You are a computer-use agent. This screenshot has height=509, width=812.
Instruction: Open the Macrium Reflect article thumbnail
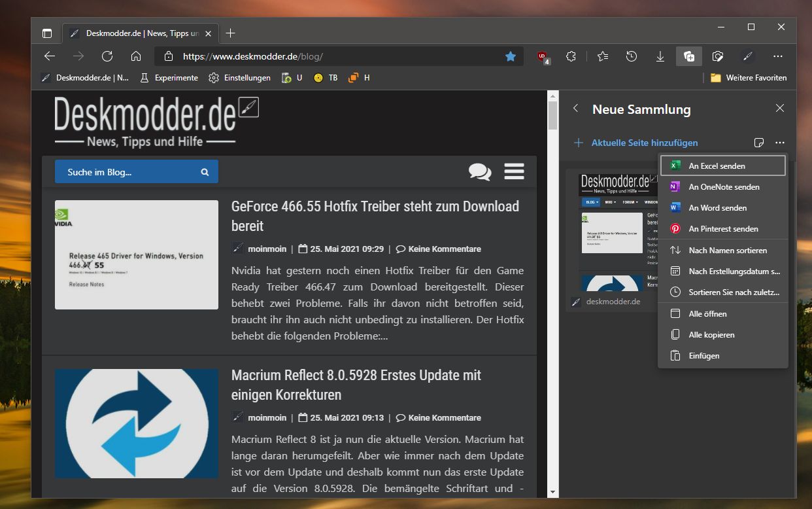click(137, 423)
